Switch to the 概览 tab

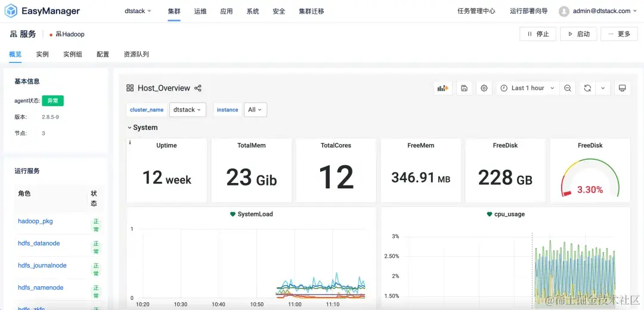(15, 54)
